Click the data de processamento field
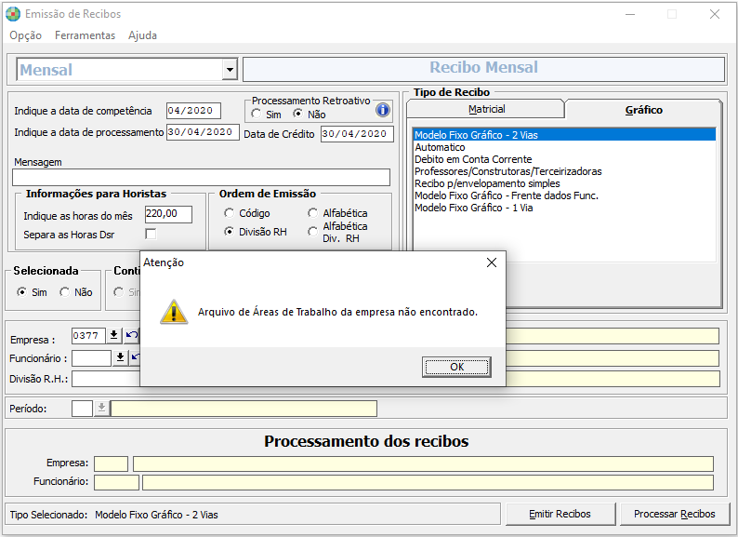Viewport: 739px width, 537px height. pos(203,132)
